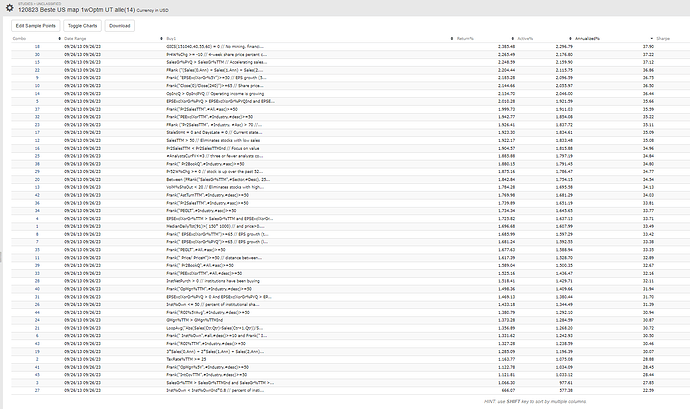Open combo 5 link
The width and height of the screenshot is (690, 409).
37,101
